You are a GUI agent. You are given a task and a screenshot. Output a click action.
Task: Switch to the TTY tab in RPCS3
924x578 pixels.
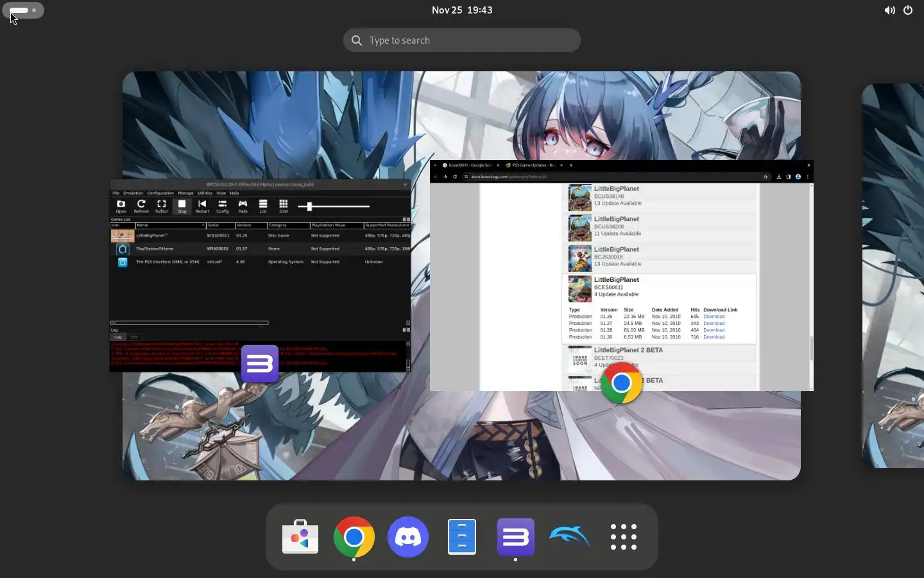(x=134, y=337)
